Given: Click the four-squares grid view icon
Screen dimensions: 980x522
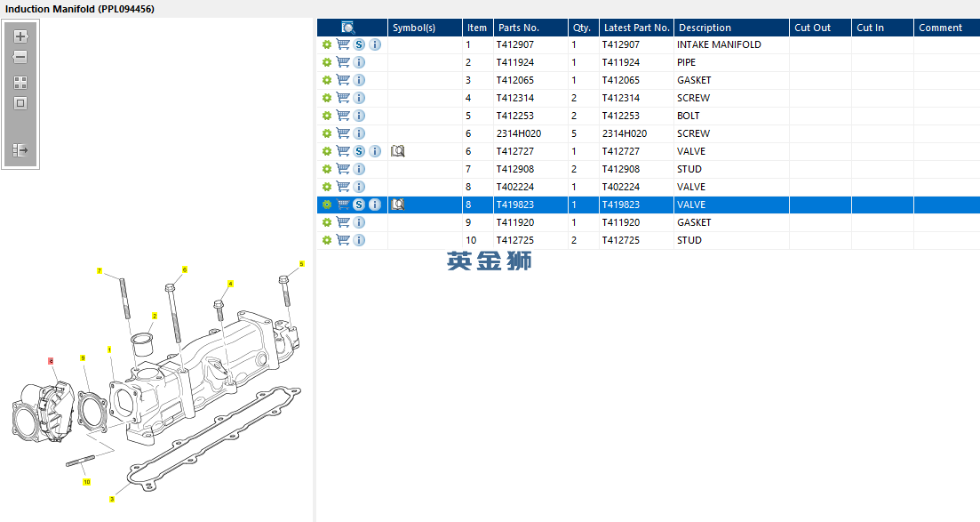Looking at the screenshot, I should [20, 83].
